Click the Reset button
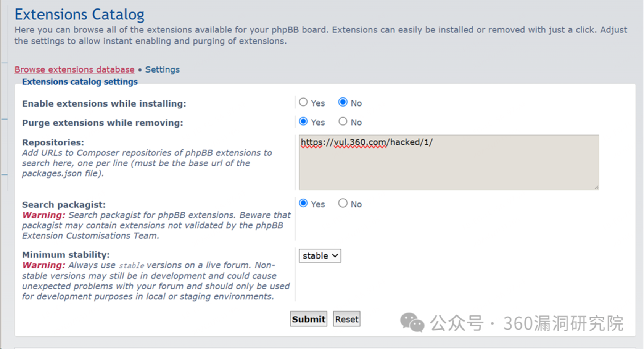 [x=347, y=319]
